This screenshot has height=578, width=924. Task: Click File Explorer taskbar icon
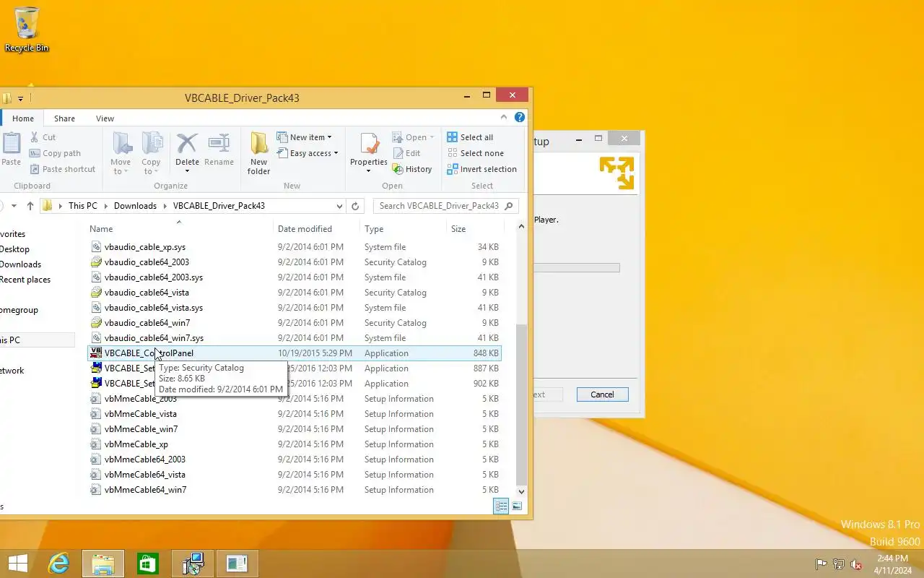pos(103,564)
